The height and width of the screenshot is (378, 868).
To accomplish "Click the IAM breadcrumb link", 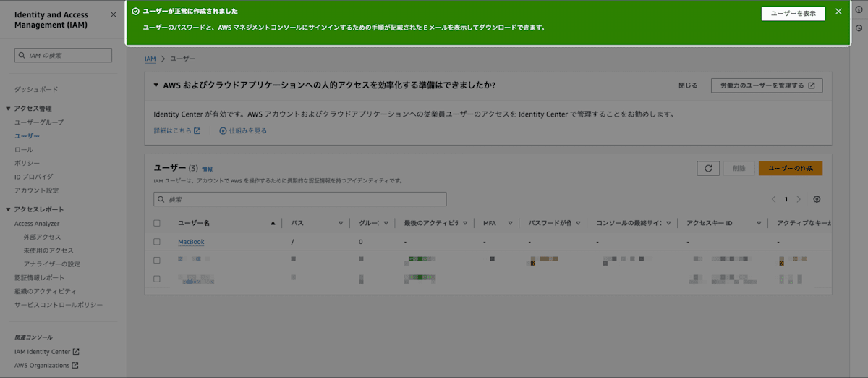I will (x=150, y=59).
